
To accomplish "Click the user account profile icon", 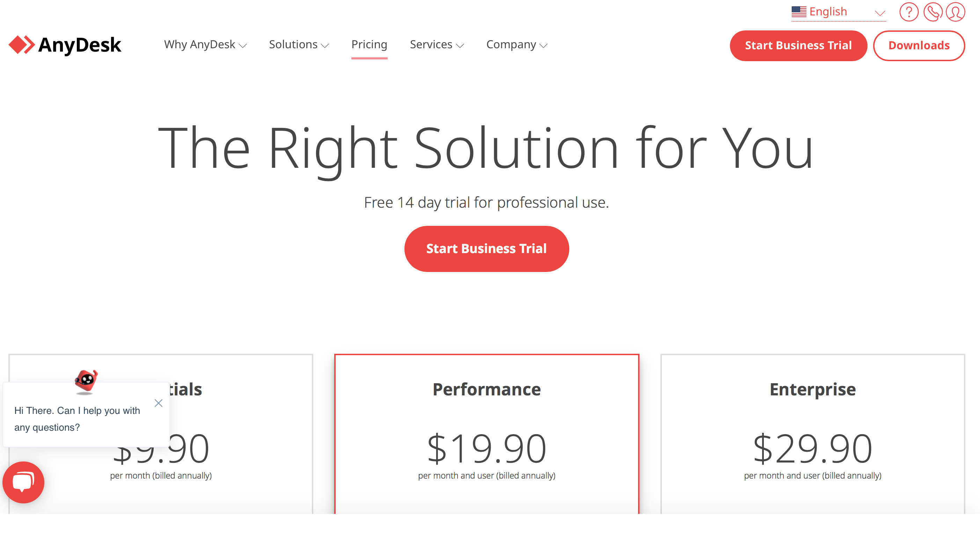I will (x=956, y=12).
